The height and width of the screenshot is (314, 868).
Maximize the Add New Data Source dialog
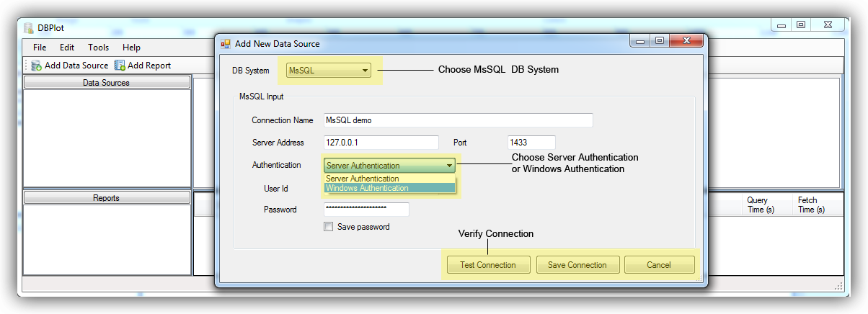[x=659, y=41]
